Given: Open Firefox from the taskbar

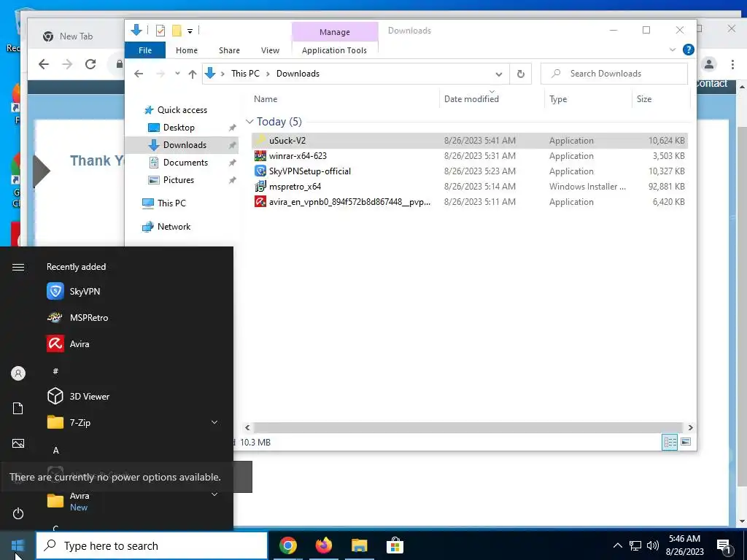Looking at the screenshot, I should pos(324,545).
